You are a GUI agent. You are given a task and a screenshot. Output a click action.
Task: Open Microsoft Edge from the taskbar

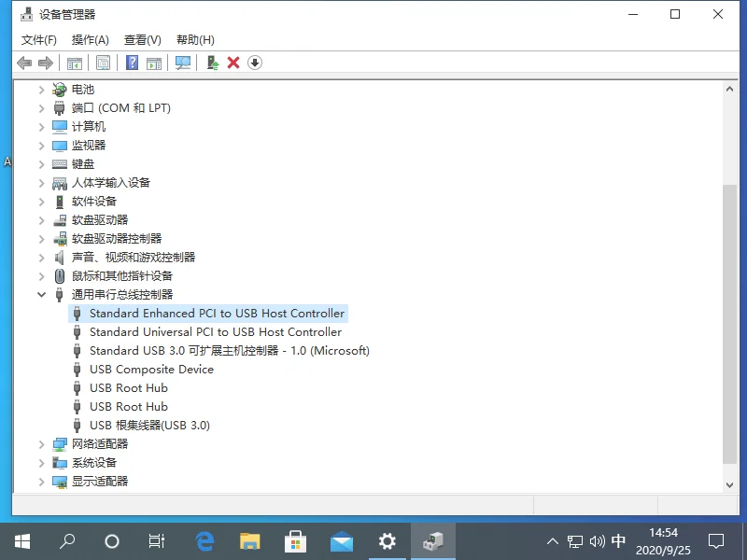pyautogui.click(x=204, y=541)
